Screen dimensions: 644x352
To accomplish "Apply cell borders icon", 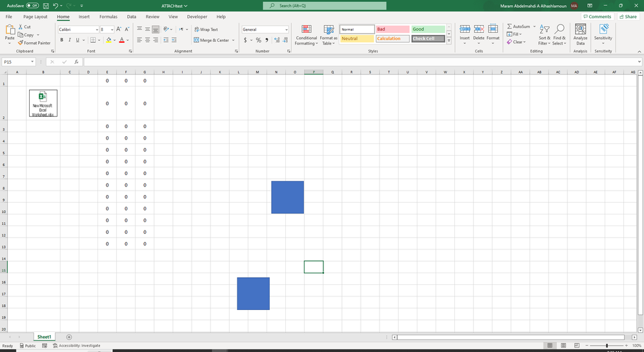I will coord(93,40).
